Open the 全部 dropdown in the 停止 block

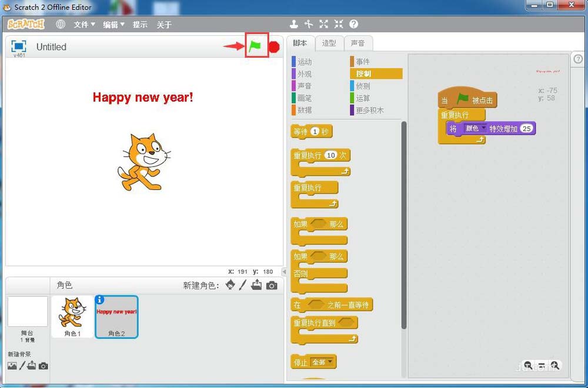330,362
